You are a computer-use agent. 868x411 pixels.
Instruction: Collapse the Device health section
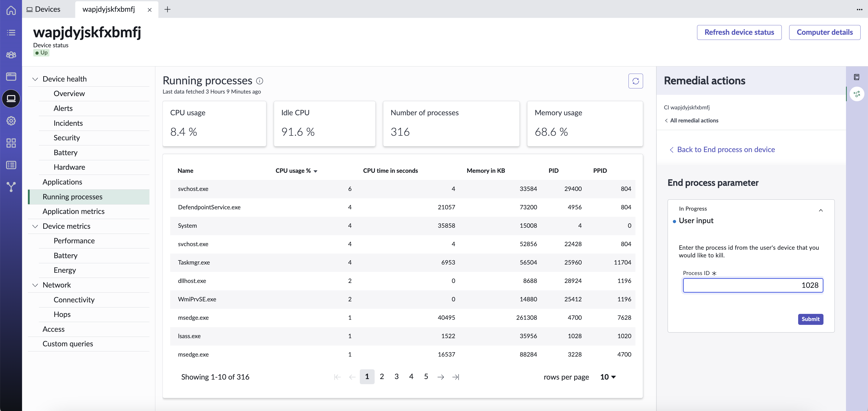[x=35, y=79]
